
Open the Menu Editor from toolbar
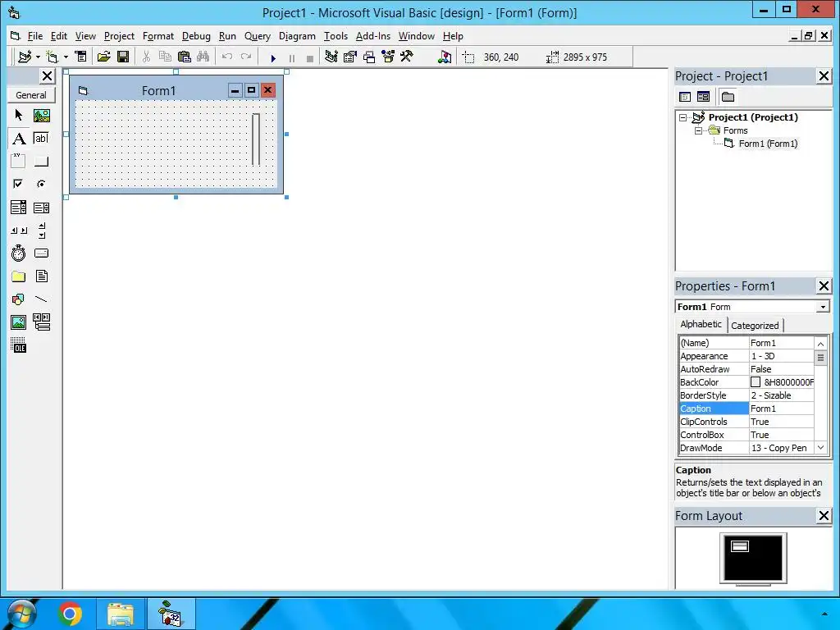click(80, 57)
